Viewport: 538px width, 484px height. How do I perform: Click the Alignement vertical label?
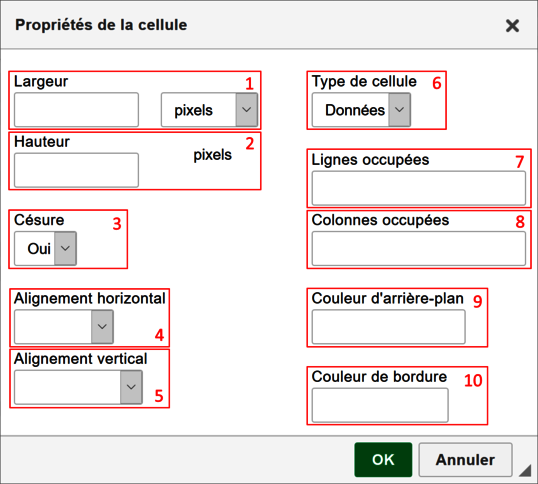coord(81,359)
